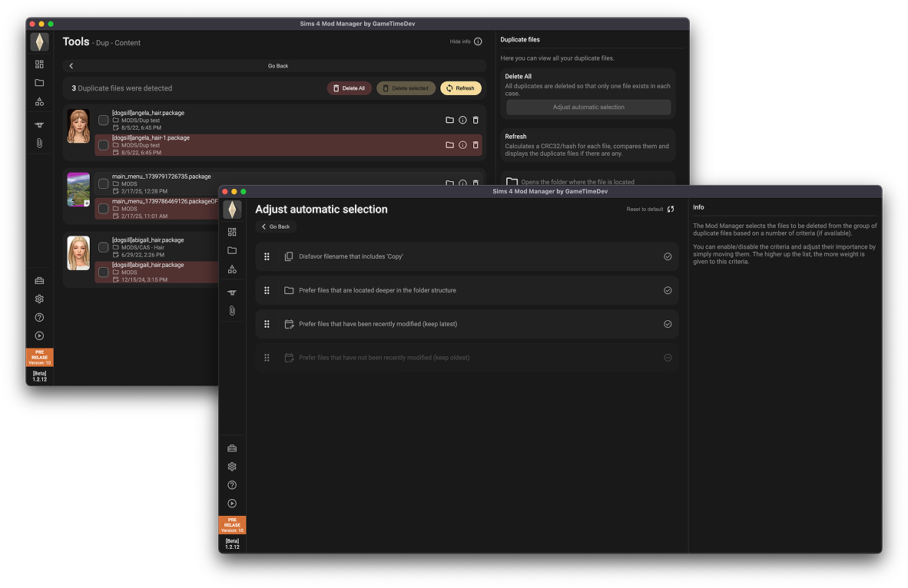Click dashboard grid icon in front window sidebar

232,232
